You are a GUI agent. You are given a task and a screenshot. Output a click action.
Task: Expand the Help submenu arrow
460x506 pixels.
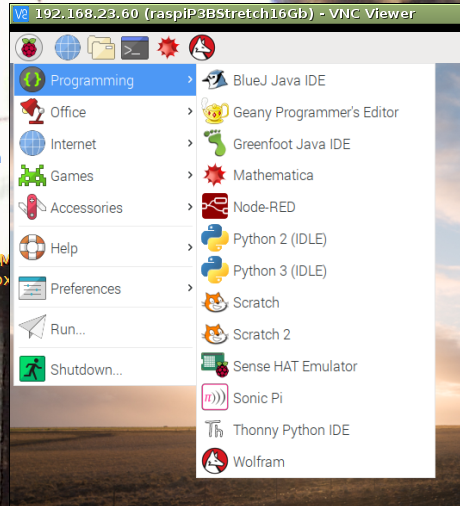[190, 247]
